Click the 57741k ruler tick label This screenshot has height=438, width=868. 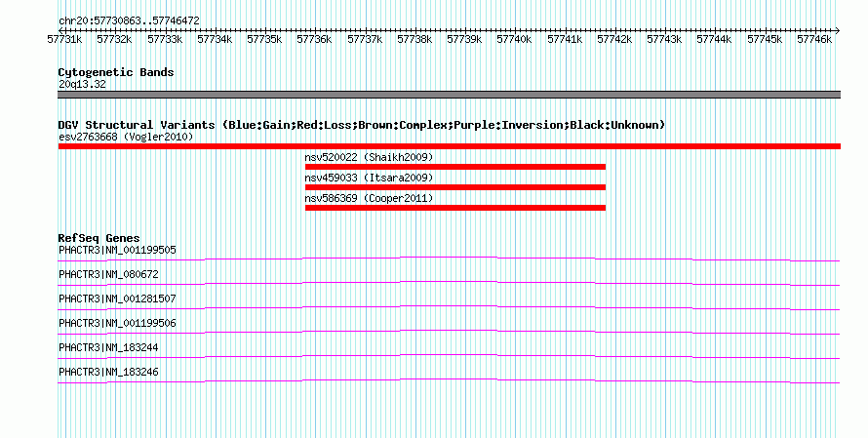(565, 39)
